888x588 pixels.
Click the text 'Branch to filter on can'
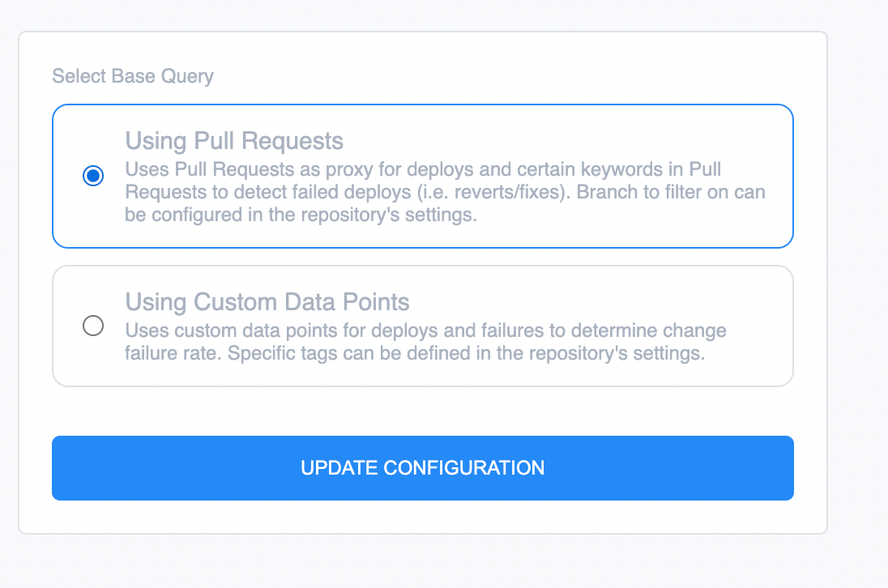pos(671,193)
